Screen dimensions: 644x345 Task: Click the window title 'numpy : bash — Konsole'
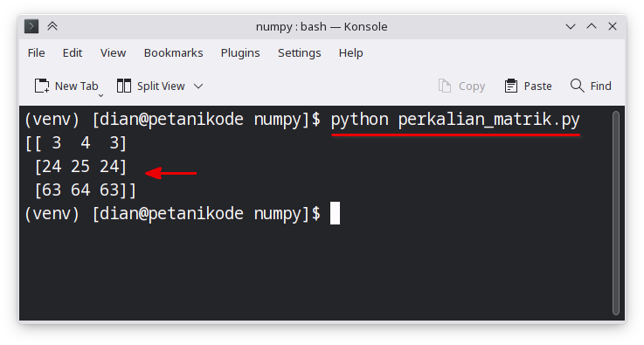(x=322, y=27)
